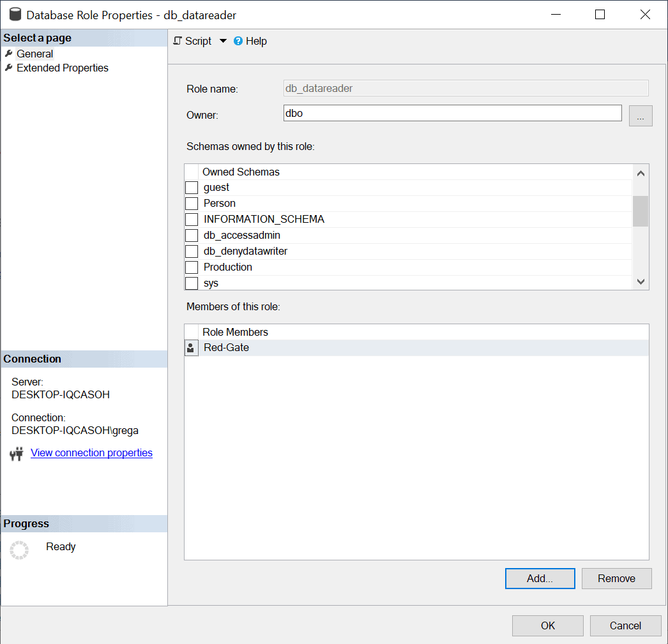Confirm with the OK button

point(547,625)
